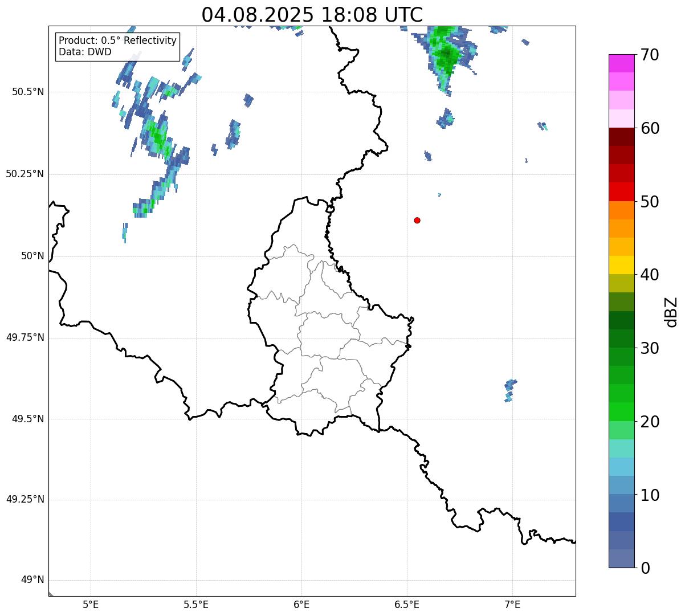685x616 pixels.
Task: Click the longitude label 5°E
Action: (91, 605)
